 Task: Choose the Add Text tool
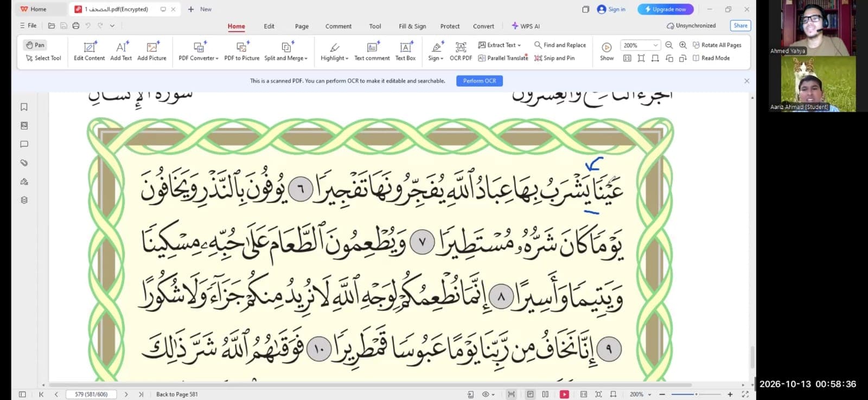(x=121, y=51)
